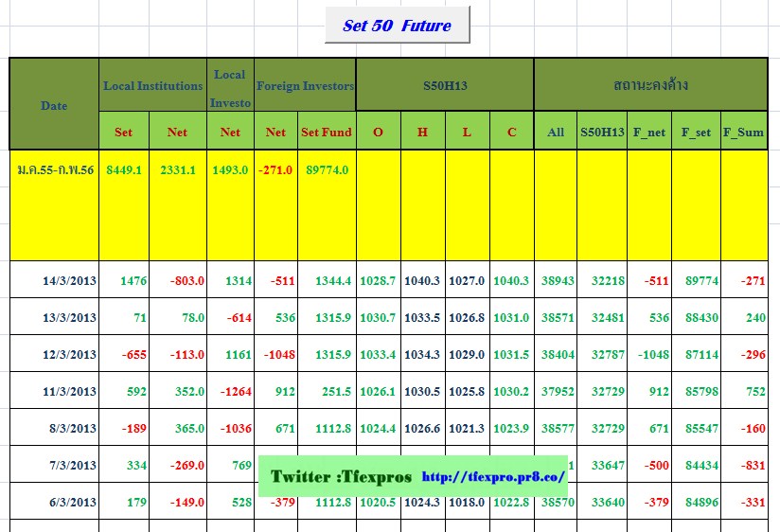Click the Set 50 Future title button
This screenshot has width=780, height=532.
click(x=397, y=26)
